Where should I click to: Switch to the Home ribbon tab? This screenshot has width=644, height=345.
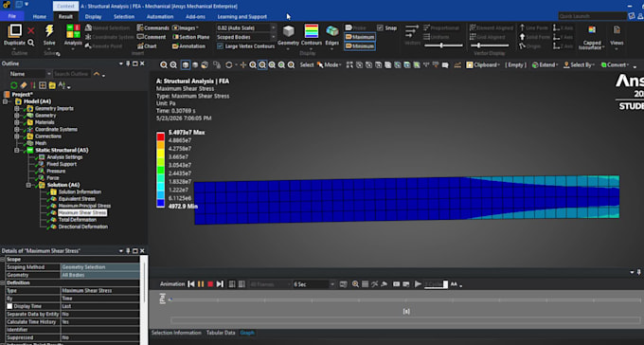tap(40, 17)
